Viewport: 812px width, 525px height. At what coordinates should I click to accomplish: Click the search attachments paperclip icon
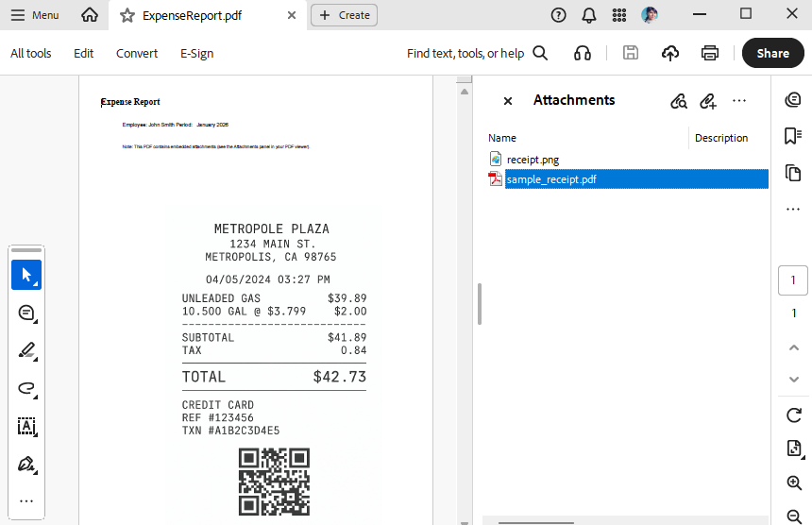679,101
